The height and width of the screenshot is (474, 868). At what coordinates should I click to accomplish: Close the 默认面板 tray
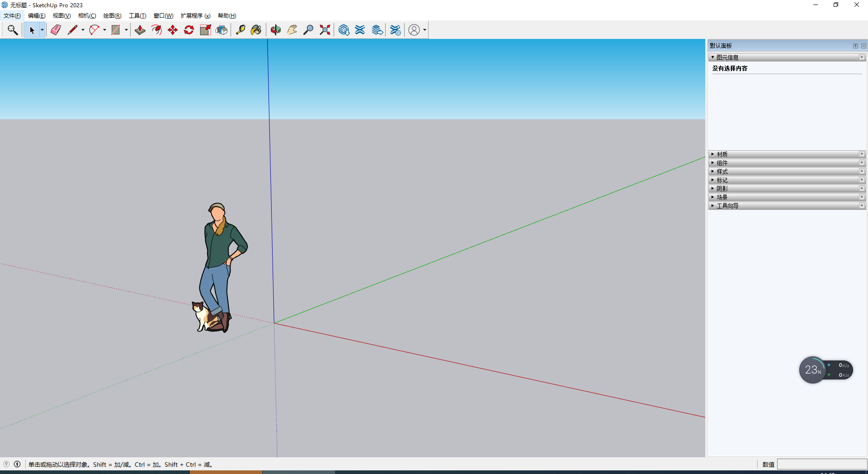tap(863, 46)
